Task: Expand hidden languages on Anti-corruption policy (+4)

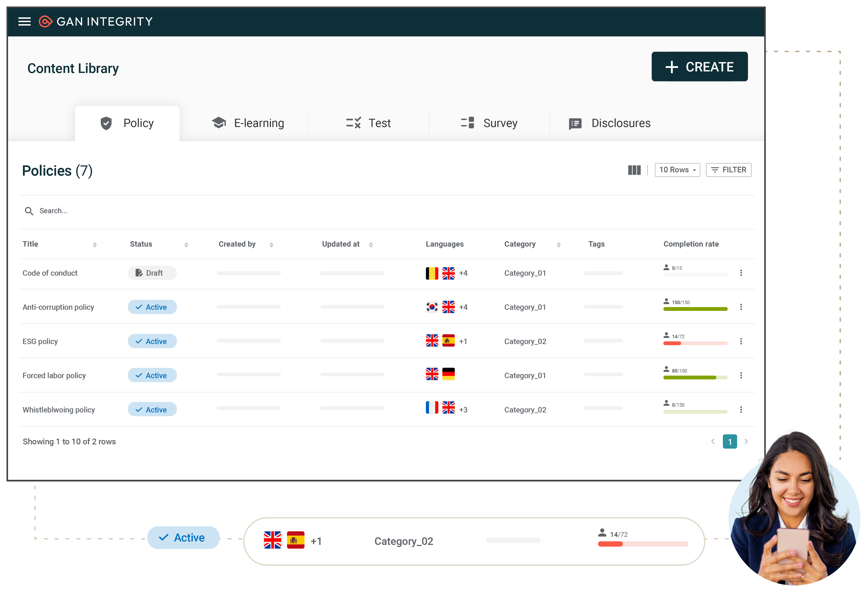Action: 463,307
